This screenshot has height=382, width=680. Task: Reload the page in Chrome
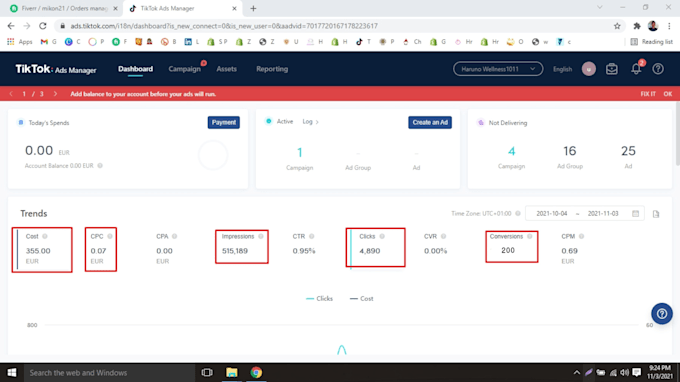(x=42, y=26)
